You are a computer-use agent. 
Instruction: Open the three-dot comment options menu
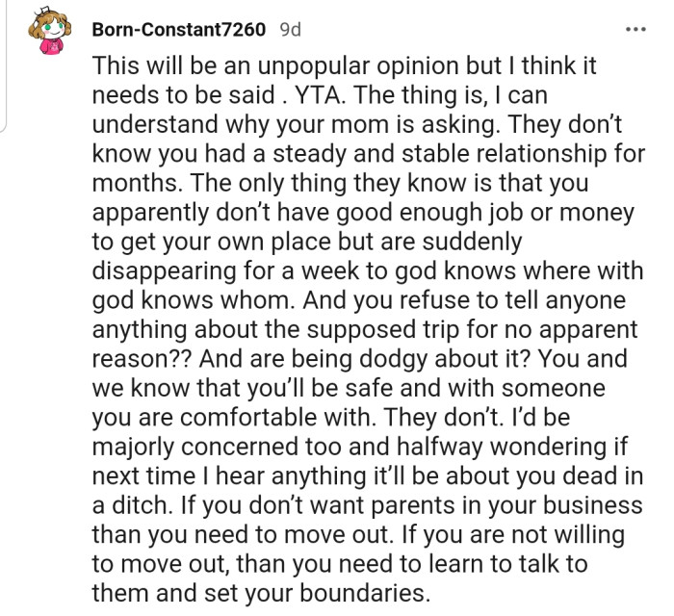(x=635, y=28)
